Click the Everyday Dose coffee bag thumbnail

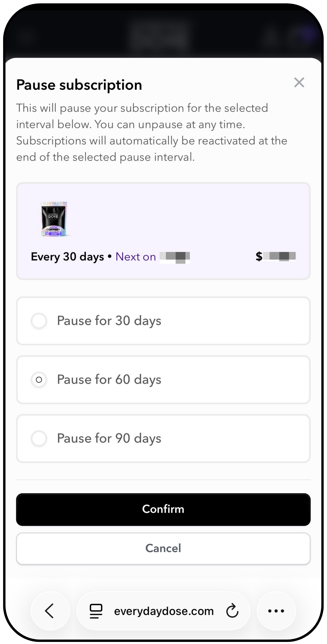coord(54,219)
